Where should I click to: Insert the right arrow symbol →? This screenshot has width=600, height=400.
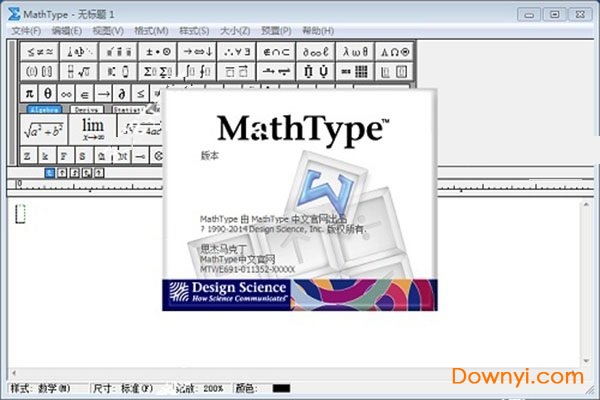tap(103, 93)
